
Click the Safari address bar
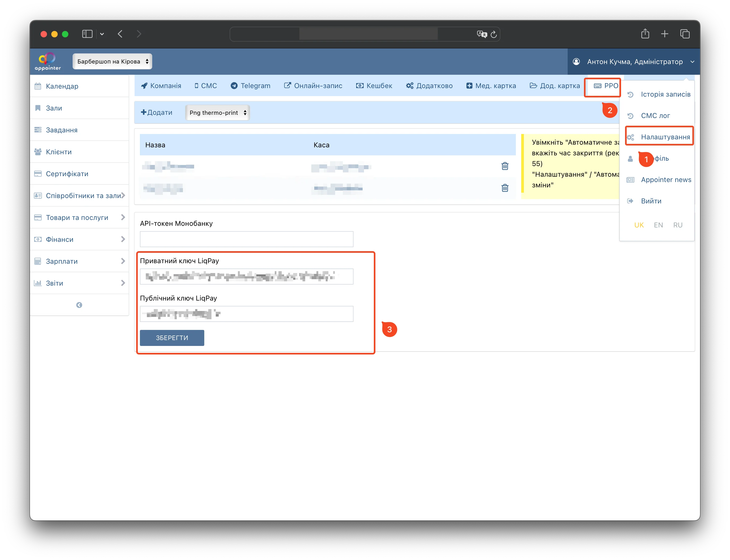(365, 34)
